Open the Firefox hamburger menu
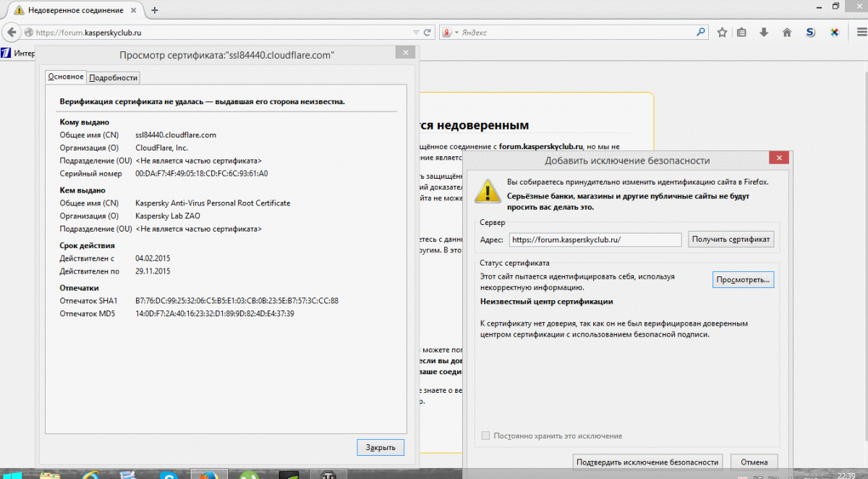 pyautogui.click(x=857, y=33)
